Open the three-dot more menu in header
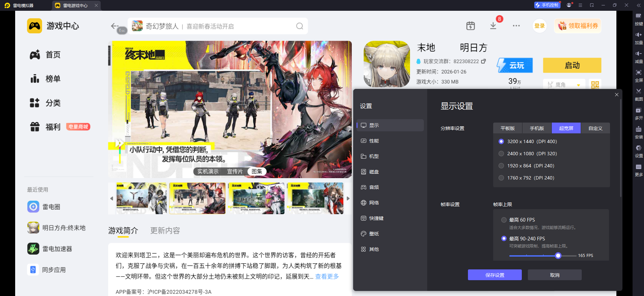 [516, 26]
